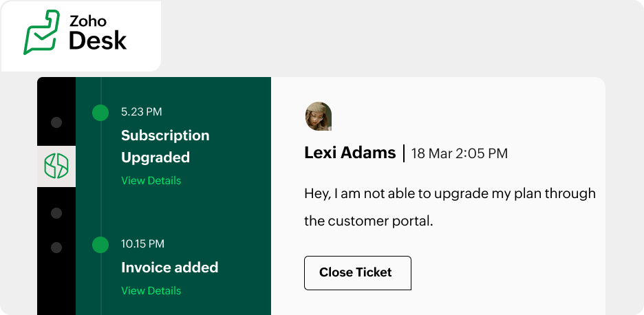
Task: Click the Lexi Adams contact name
Action: [350, 153]
